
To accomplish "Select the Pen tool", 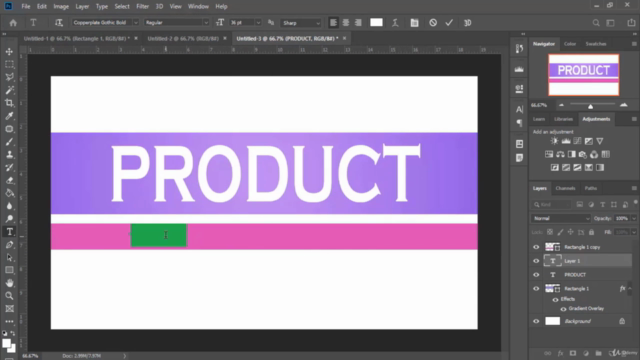I will (9, 244).
